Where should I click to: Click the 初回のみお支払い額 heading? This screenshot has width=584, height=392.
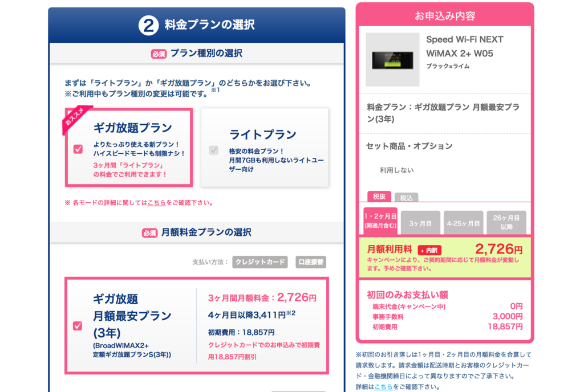click(x=407, y=295)
